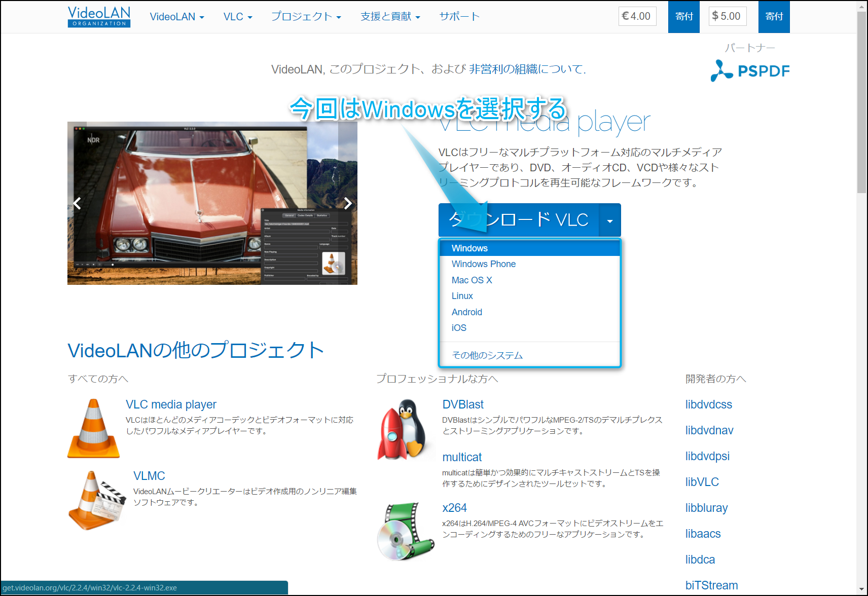Click the x264 film disc icon

click(405, 531)
